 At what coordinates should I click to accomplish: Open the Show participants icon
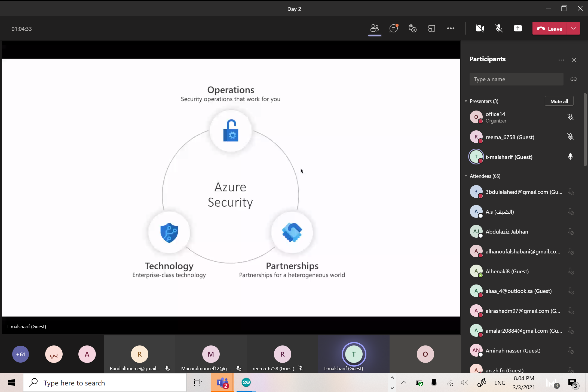[x=375, y=28]
